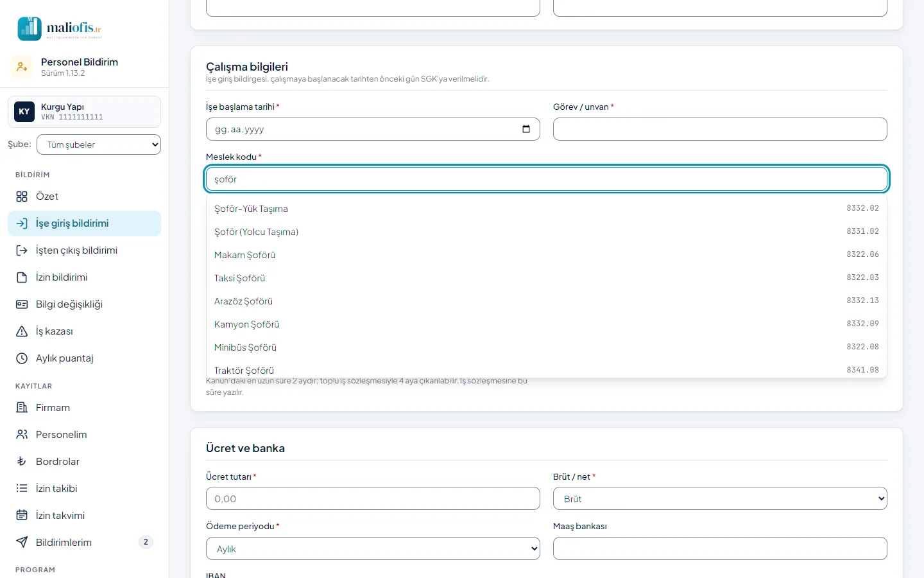924x578 pixels.
Task: Select Minibüs Şoförü suggestion
Action: [547, 347]
